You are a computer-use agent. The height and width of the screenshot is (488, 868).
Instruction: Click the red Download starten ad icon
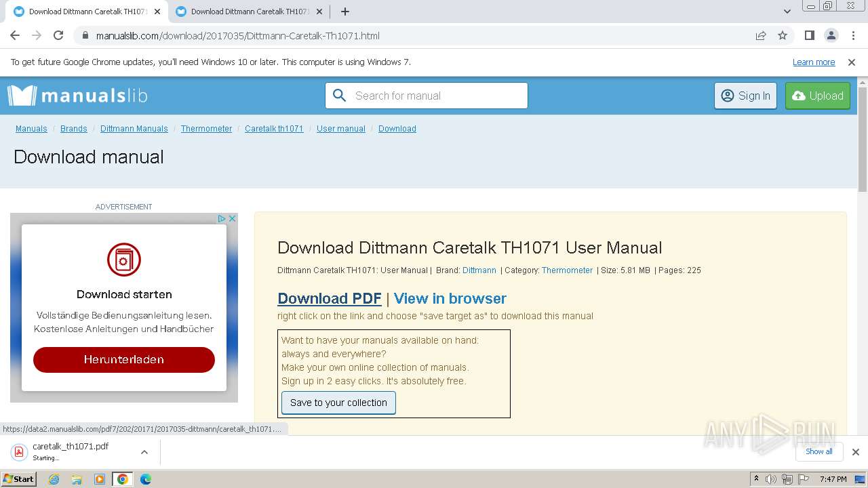(124, 260)
